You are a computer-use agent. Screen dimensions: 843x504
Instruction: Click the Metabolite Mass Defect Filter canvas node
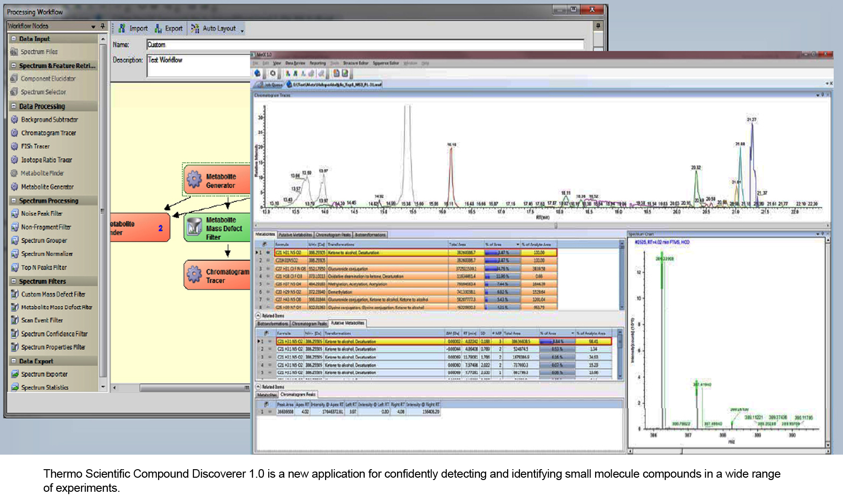pyautogui.click(x=217, y=228)
